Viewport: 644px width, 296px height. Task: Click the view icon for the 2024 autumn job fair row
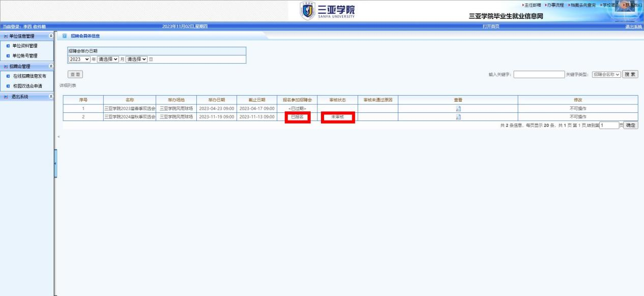(x=458, y=117)
